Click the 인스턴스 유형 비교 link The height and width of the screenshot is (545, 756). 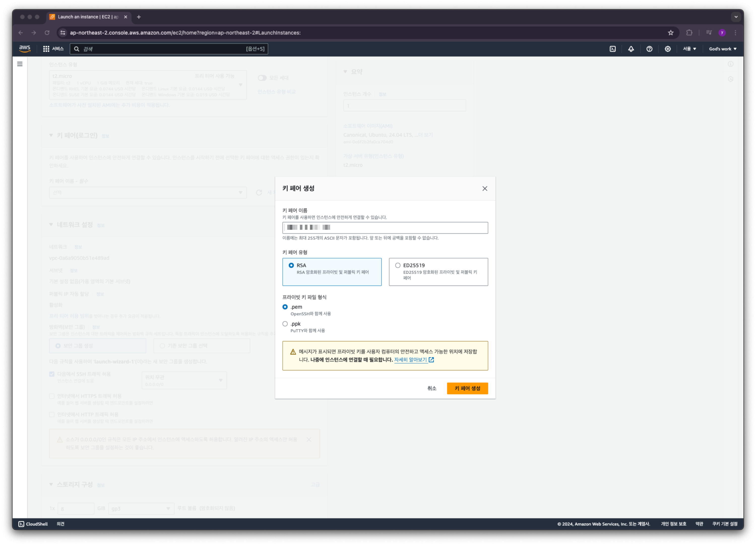(x=276, y=92)
